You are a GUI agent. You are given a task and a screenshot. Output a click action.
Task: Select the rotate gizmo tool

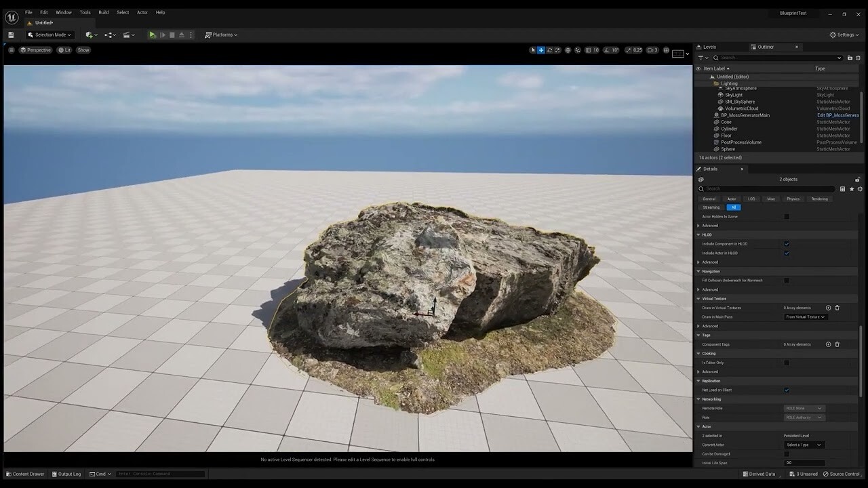click(550, 50)
